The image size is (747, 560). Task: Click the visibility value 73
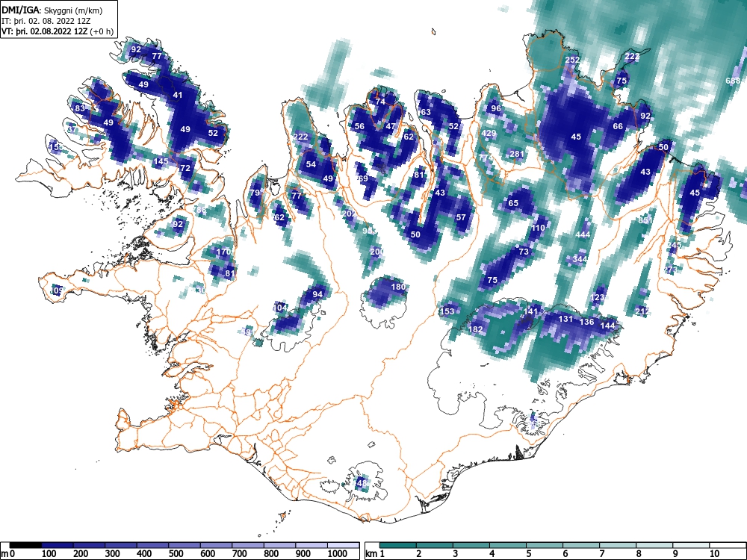524,252
